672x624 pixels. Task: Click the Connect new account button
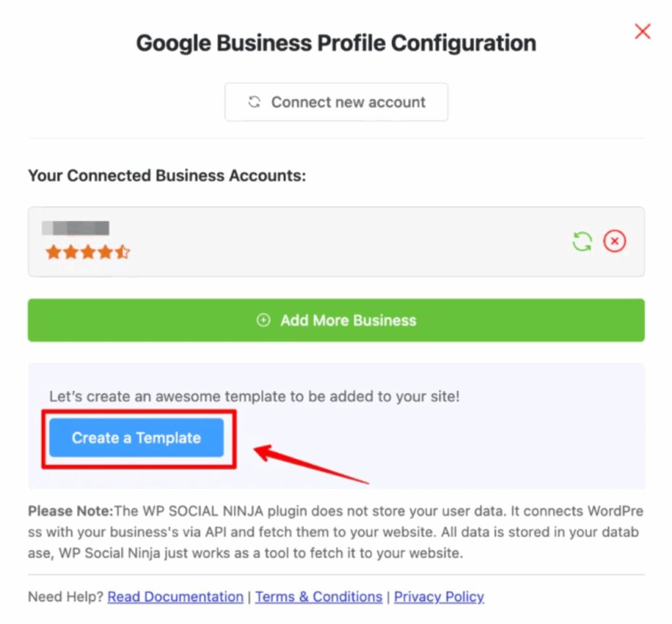[x=336, y=102]
